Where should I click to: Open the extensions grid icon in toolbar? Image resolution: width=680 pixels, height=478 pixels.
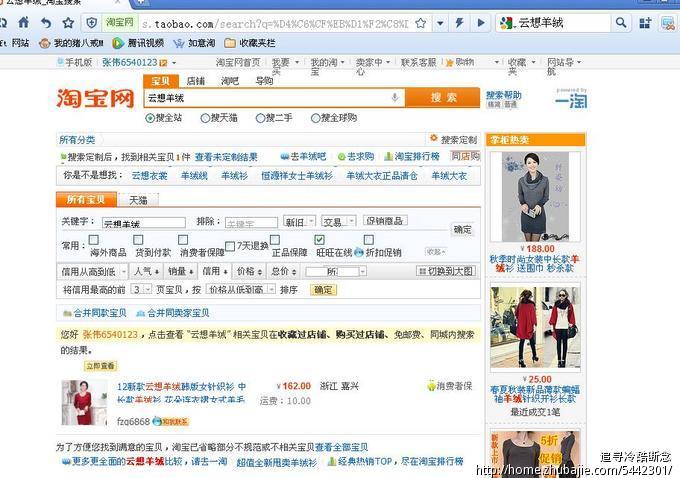click(645, 23)
